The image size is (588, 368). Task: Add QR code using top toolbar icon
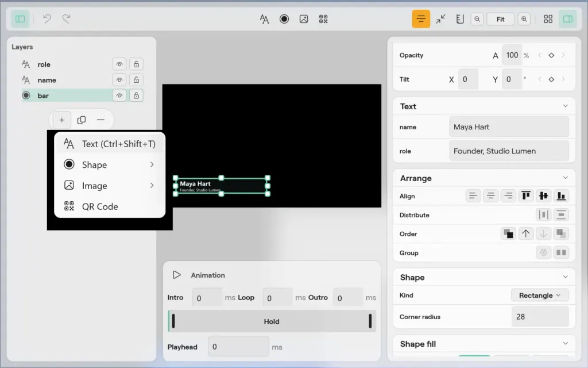323,19
